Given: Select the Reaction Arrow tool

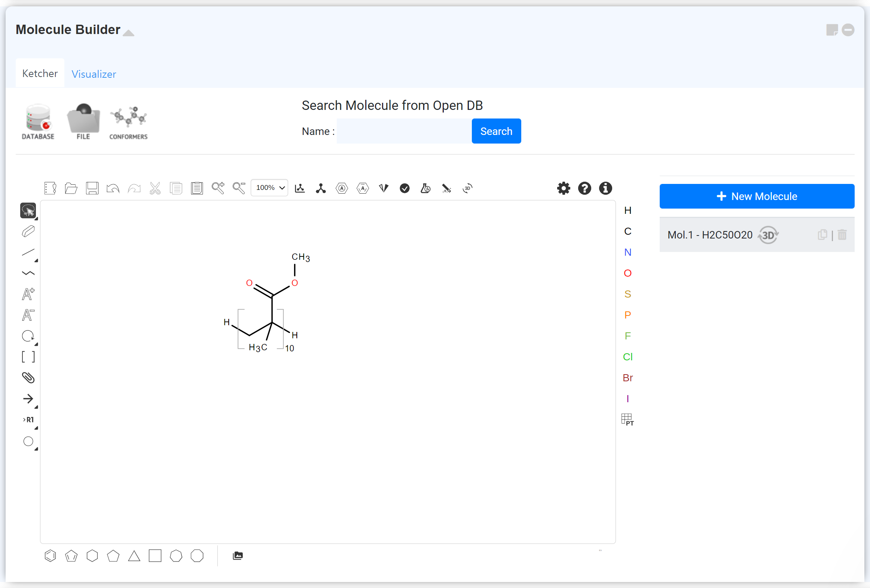Looking at the screenshot, I should 28,399.
